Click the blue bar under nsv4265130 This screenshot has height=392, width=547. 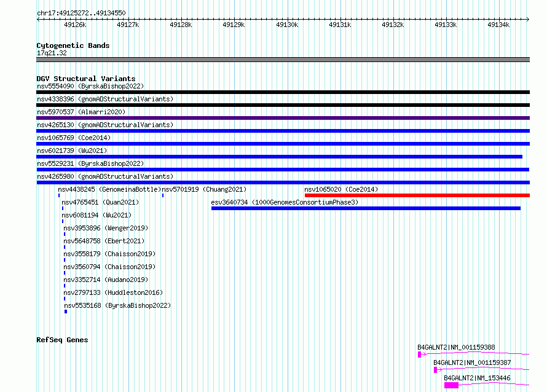[x=283, y=131]
